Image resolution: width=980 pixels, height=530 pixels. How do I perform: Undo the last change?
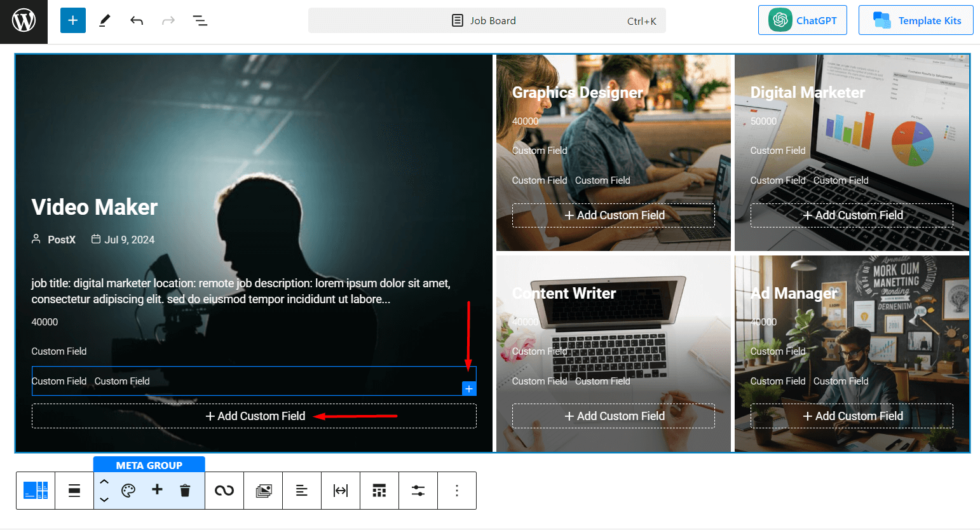[x=137, y=21]
